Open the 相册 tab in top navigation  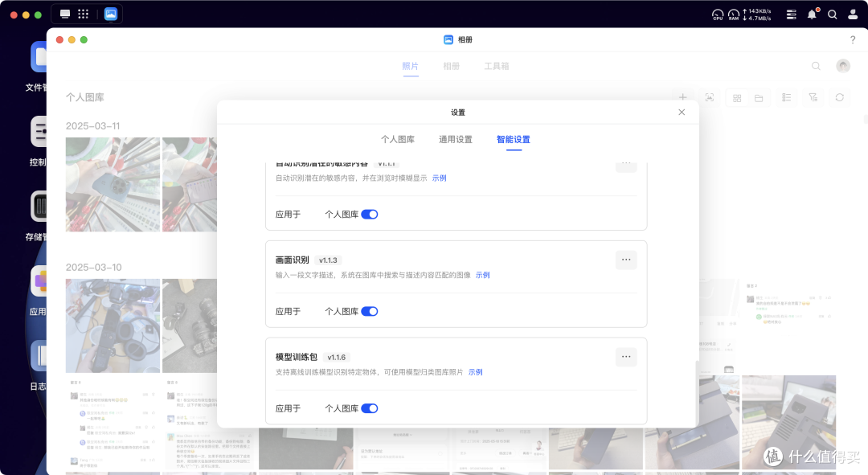(451, 66)
